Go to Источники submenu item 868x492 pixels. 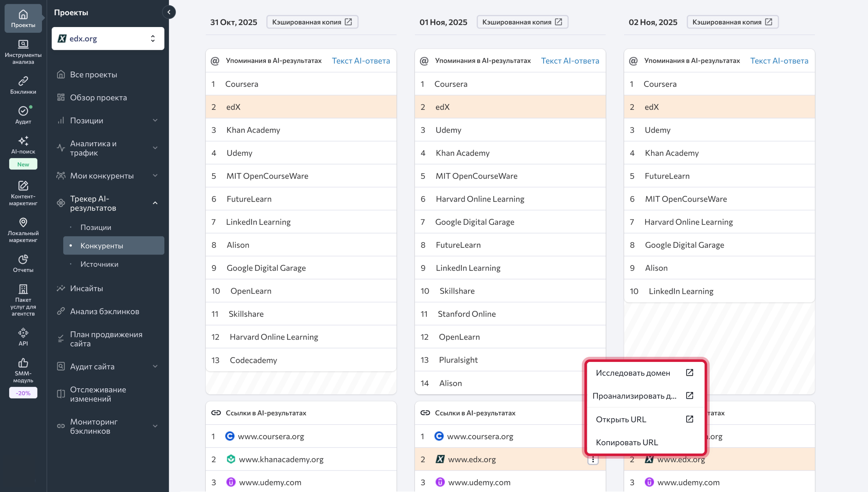pyautogui.click(x=99, y=264)
